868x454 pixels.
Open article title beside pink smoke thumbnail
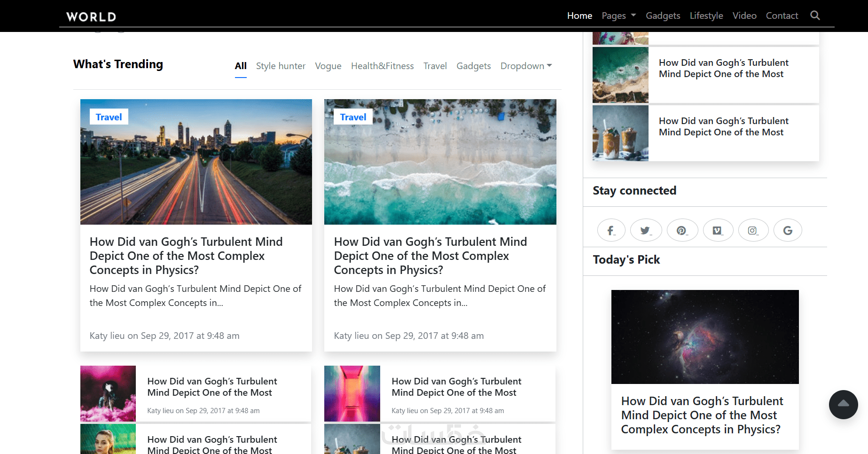point(212,387)
